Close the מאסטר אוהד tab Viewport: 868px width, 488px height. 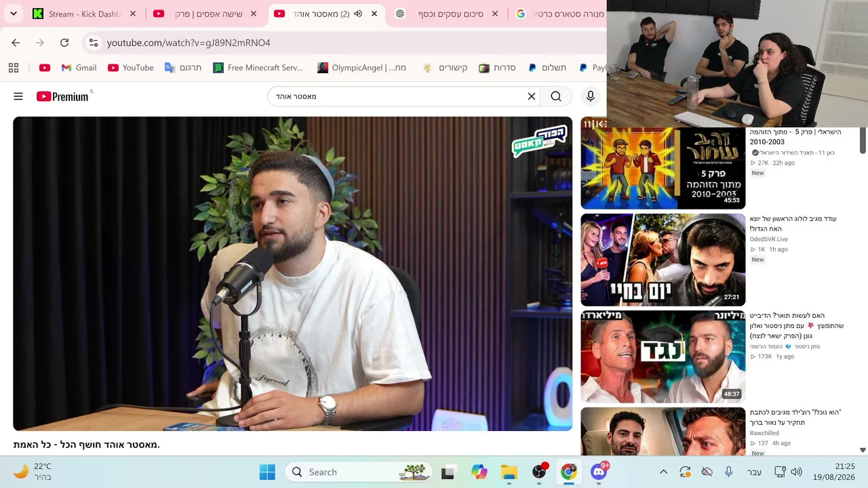(x=374, y=14)
